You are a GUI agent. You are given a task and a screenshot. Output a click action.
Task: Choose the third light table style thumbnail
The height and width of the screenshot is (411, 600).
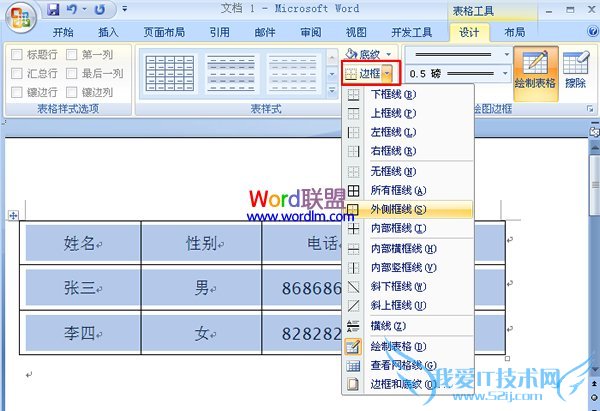pos(293,73)
